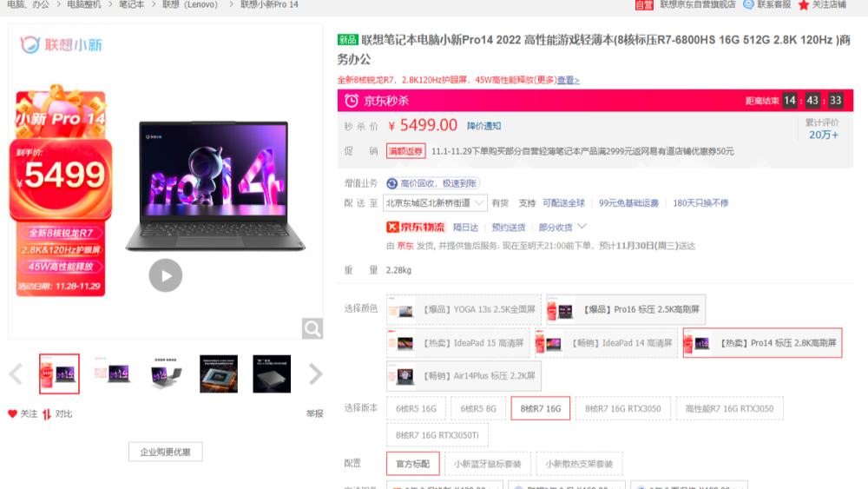The width and height of the screenshot is (868, 489).
Task: Select 【畅销】Air14Plus 标压 2.2K屏 option
Action: coord(464,376)
